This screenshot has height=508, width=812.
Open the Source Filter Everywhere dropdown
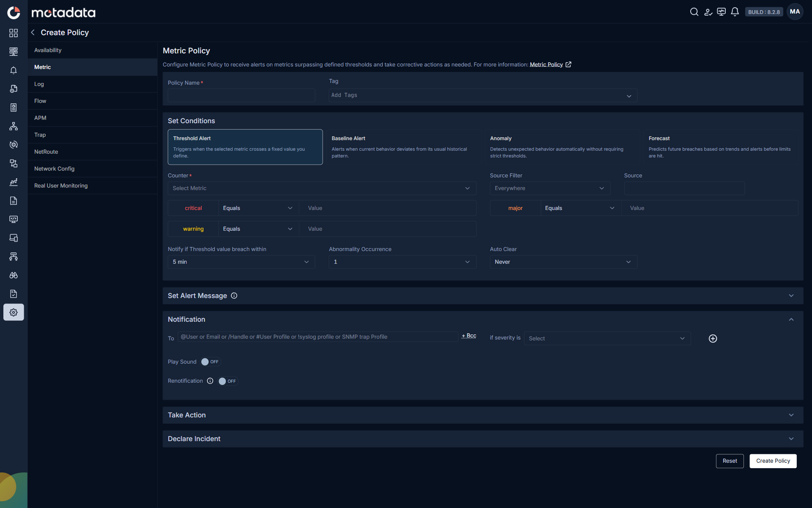[x=550, y=188]
